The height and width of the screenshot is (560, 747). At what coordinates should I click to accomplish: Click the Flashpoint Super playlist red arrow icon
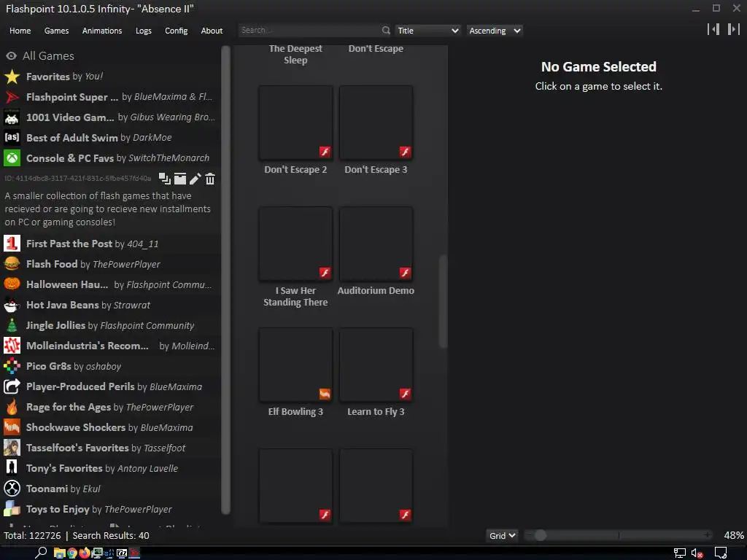(12, 97)
